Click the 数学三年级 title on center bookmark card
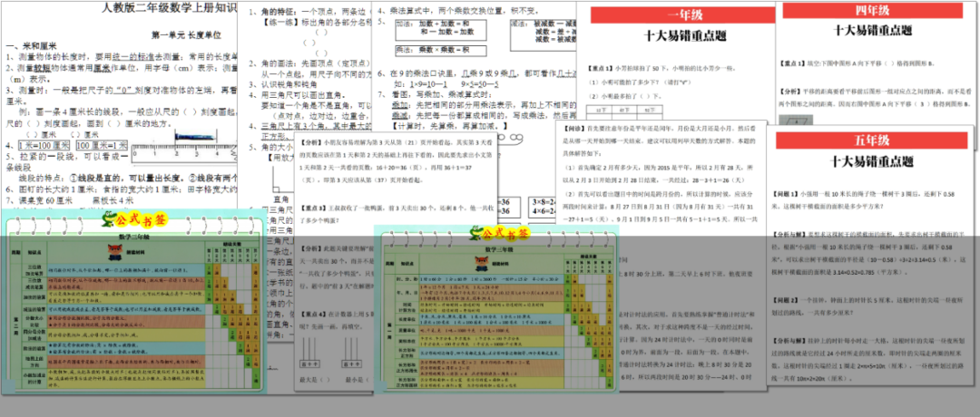980x417 pixels. tap(499, 249)
